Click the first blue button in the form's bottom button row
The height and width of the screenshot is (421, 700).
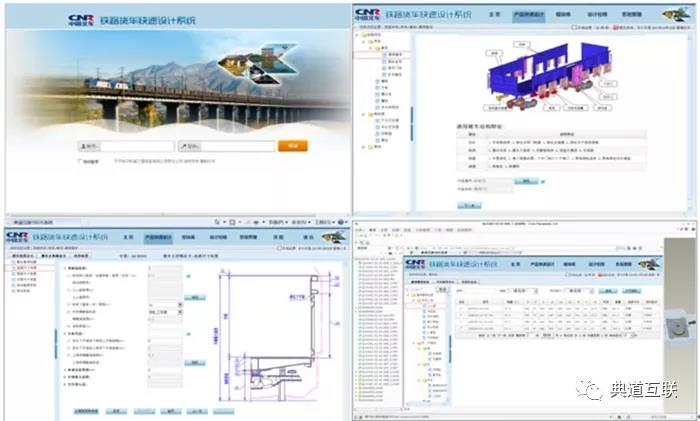click(86, 411)
